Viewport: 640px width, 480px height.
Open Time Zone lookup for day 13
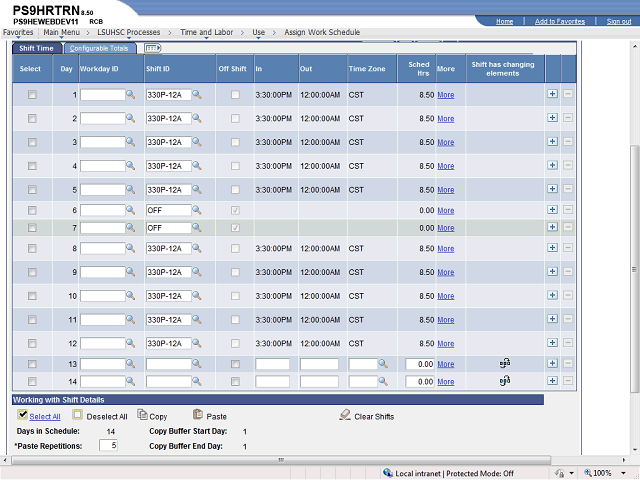pyautogui.click(x=383, y=364)
